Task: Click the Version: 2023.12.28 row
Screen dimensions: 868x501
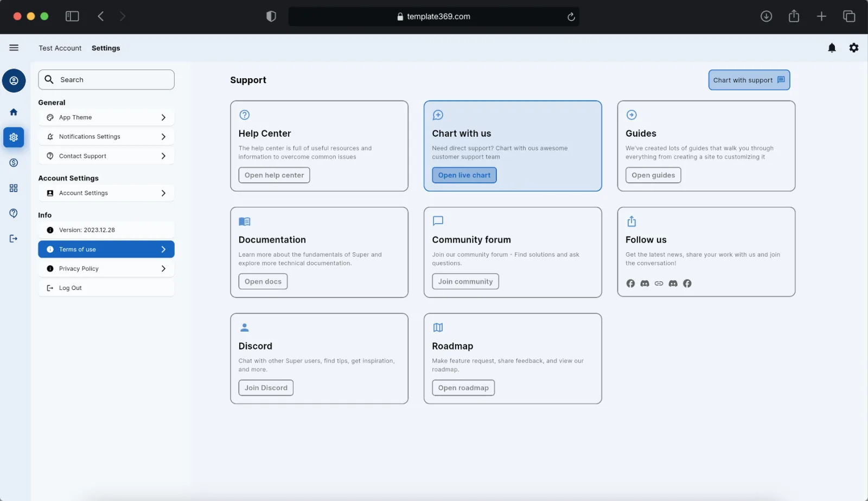Action: (106, 230)
